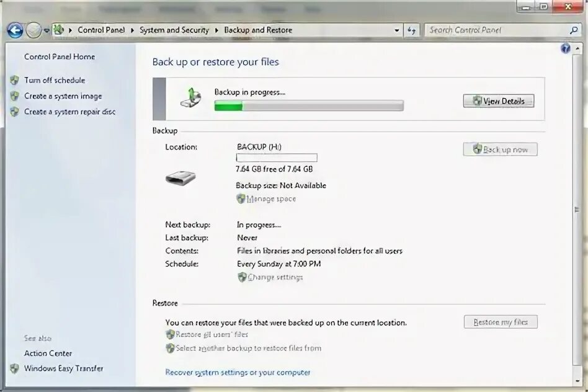
Task: Click Restore all users' files link
Action: (x=212, y=334)
